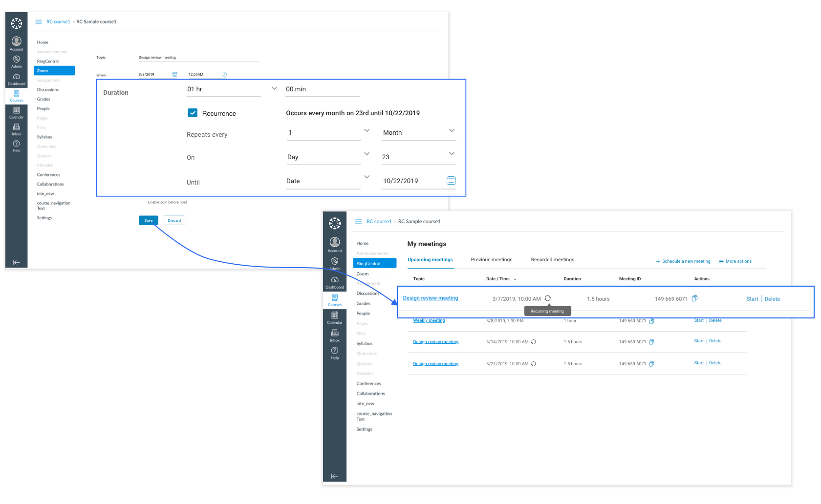Image resolution: width=821 pixels, height=504 pixels.
Task: Open Account in the left window sidebar
Action: (16, 43)
